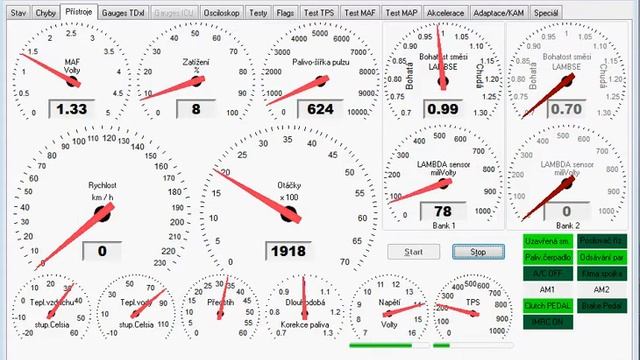This screenshot has width=640, height=360.
Task: Click the Bank 1 millivolt value 78
Action: [x=443, y=211]
